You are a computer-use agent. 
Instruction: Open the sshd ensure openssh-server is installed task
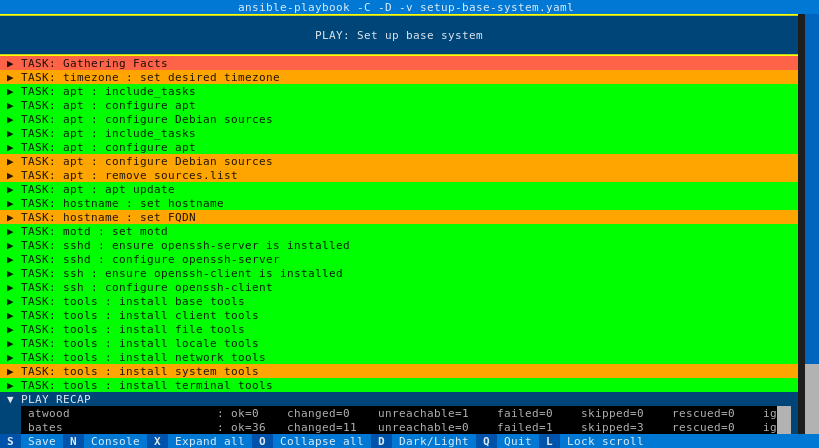399,245
